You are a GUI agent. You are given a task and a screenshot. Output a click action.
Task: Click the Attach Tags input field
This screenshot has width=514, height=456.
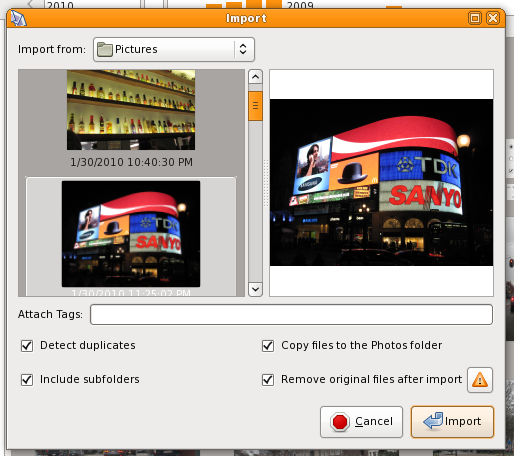(x=291, y=314)
